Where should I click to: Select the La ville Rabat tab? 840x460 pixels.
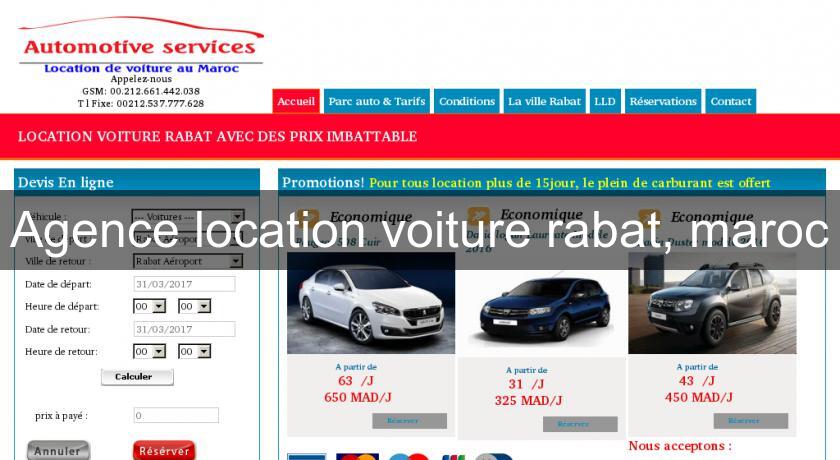544,101
